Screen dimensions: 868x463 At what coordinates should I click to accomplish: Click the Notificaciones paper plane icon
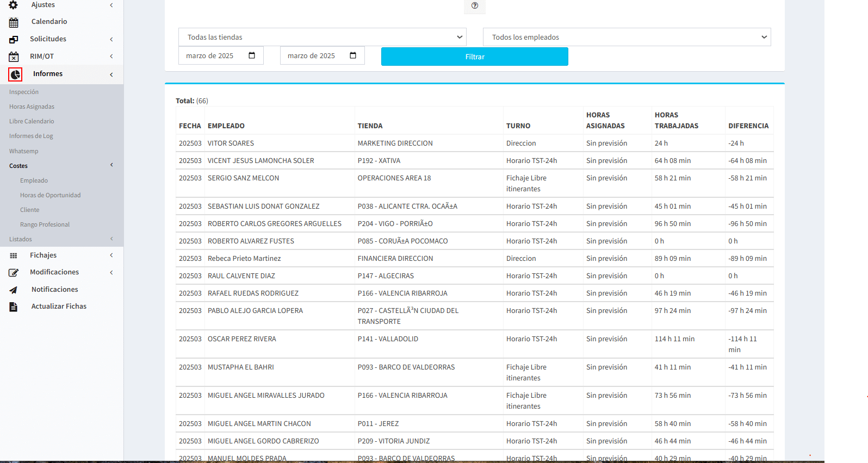(x=14, y=290)
